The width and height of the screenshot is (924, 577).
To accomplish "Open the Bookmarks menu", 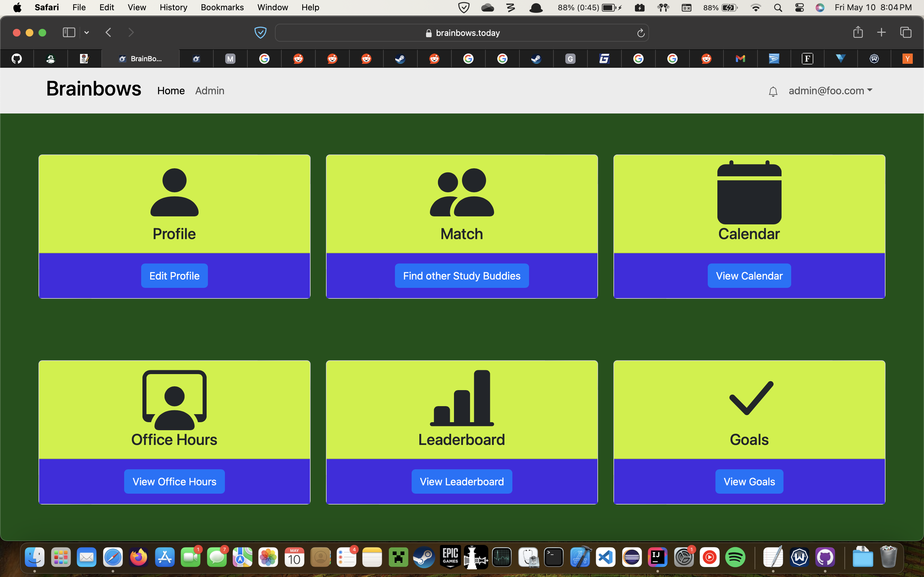I will (x=222, y=7).
